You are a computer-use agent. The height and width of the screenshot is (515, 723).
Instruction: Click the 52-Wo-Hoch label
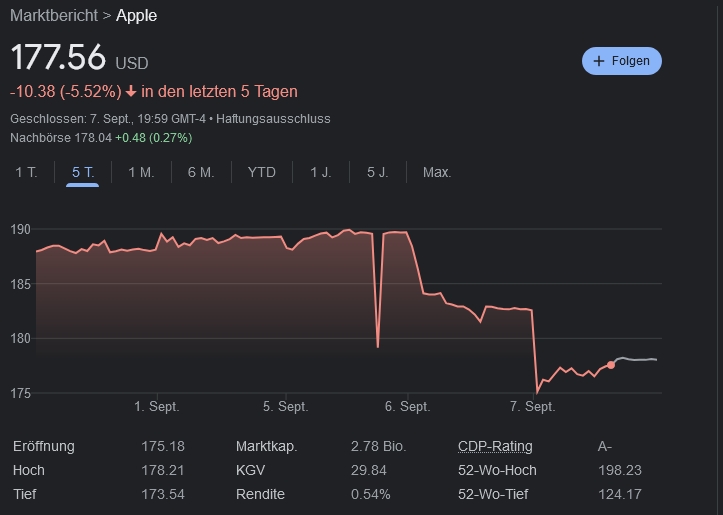(x=497, y=470)
